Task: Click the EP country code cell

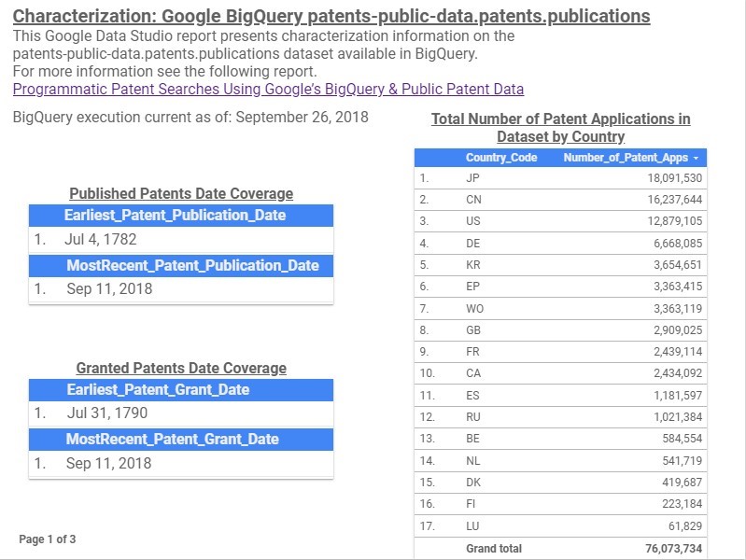Action: (473, 286)
